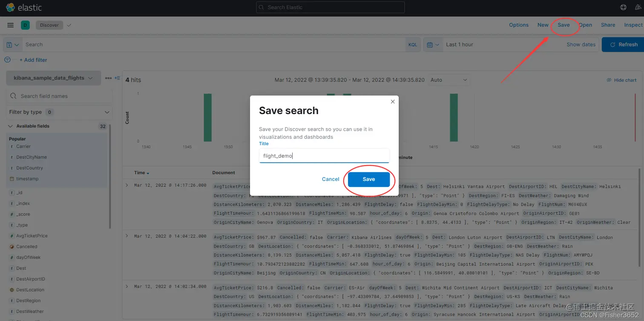
Task: Expand the Discover breadcrumb chevron
Action: 69,25
